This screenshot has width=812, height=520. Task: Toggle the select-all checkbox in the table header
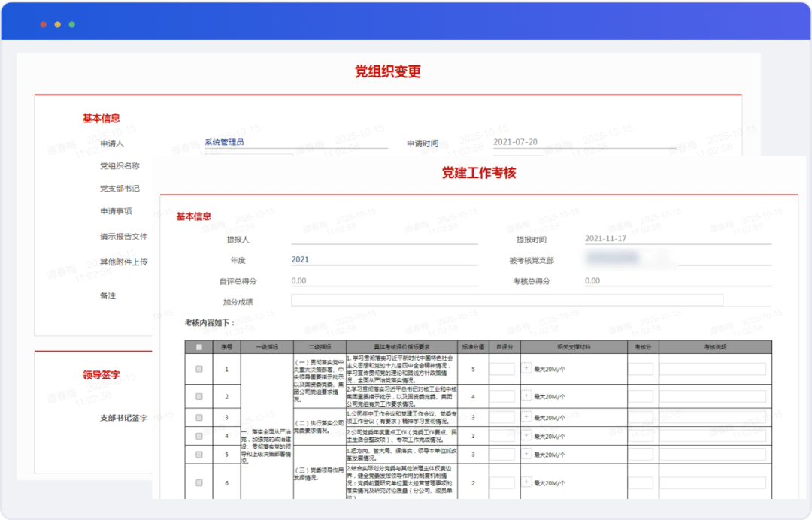click(x=199, y=347)
